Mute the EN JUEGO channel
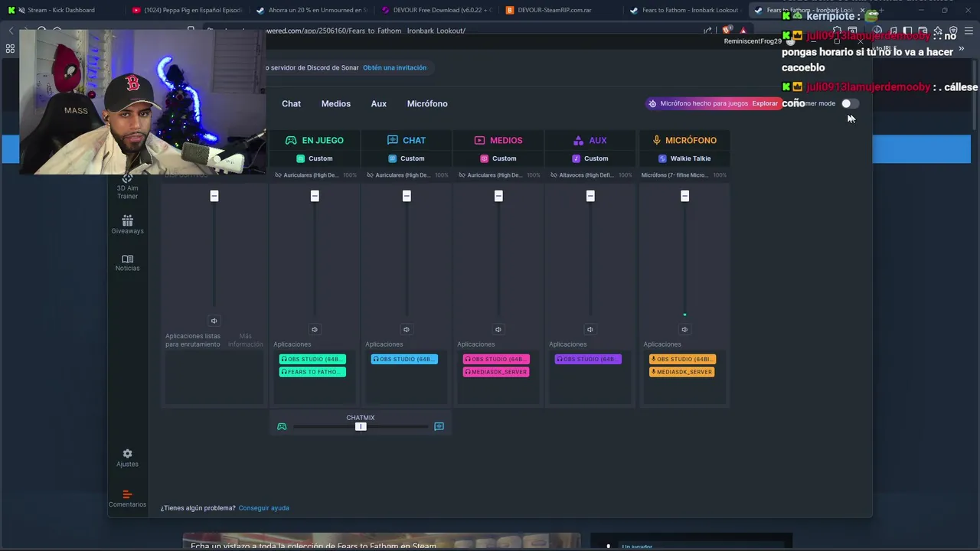Image resolution: width=980 pixels, height=551 pixels. pos(315,329)
